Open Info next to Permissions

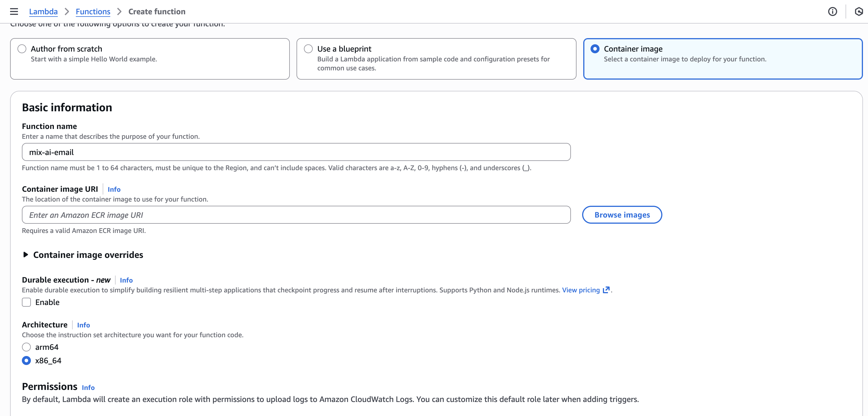pos(88,388)
